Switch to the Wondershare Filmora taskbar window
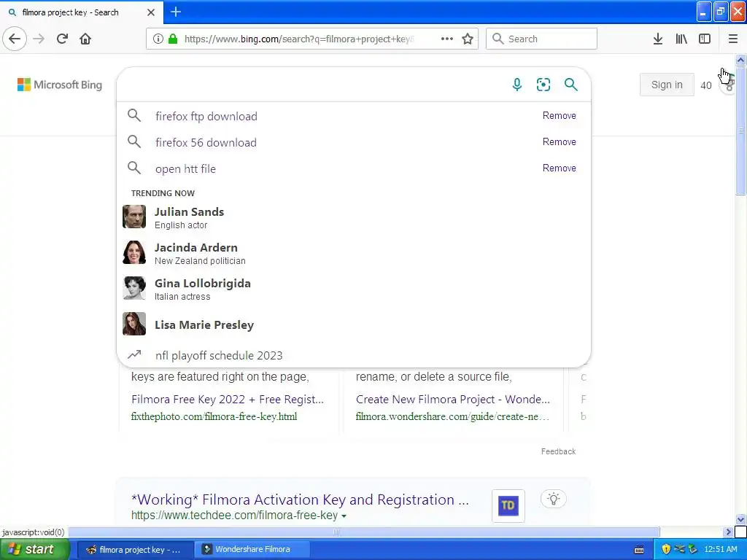747x560 pixels. click(252, 549)
